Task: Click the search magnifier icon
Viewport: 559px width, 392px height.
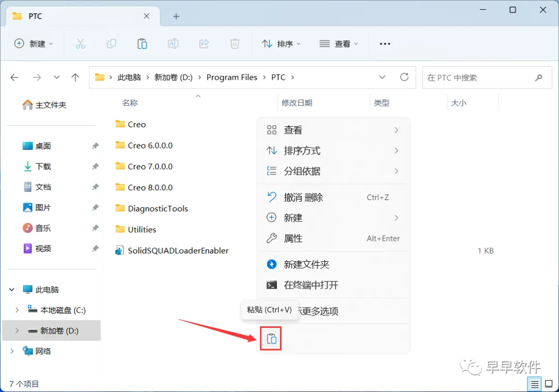Action: pyautogui.click(x=539, y=77)
